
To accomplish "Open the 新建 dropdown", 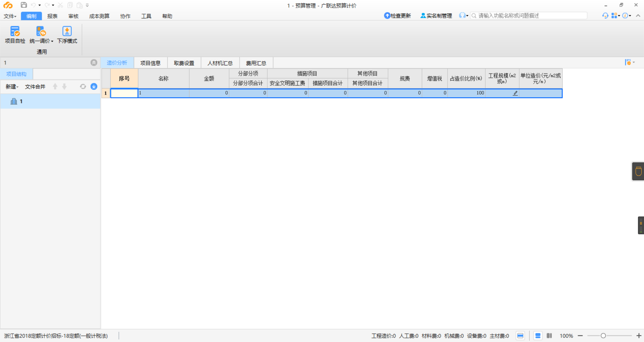I will click(12, 87).
